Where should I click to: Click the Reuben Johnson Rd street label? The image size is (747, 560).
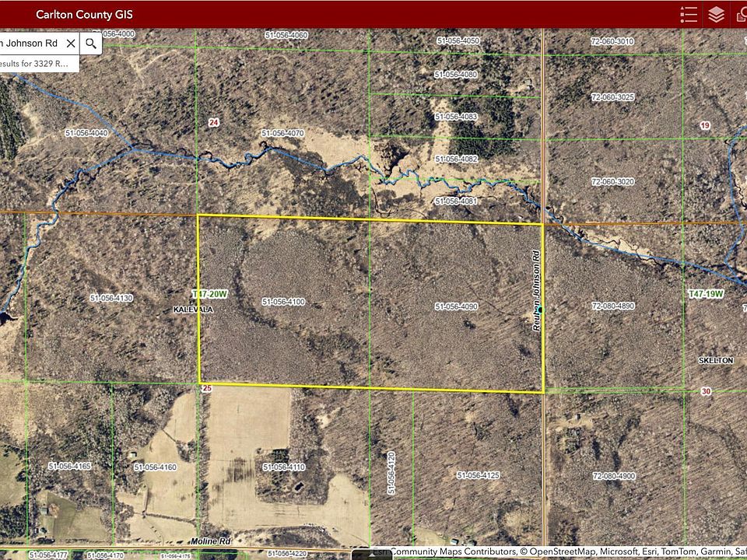[x=537, y=290]
